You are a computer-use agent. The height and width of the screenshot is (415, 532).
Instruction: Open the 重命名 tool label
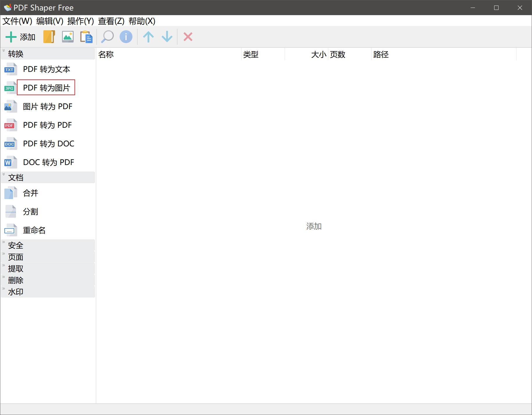[34, 230]
